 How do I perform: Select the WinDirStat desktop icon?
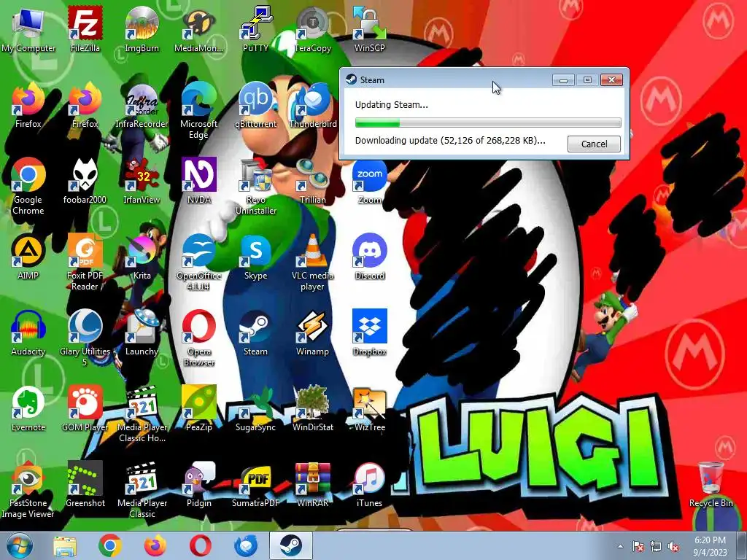click(312, 408)
